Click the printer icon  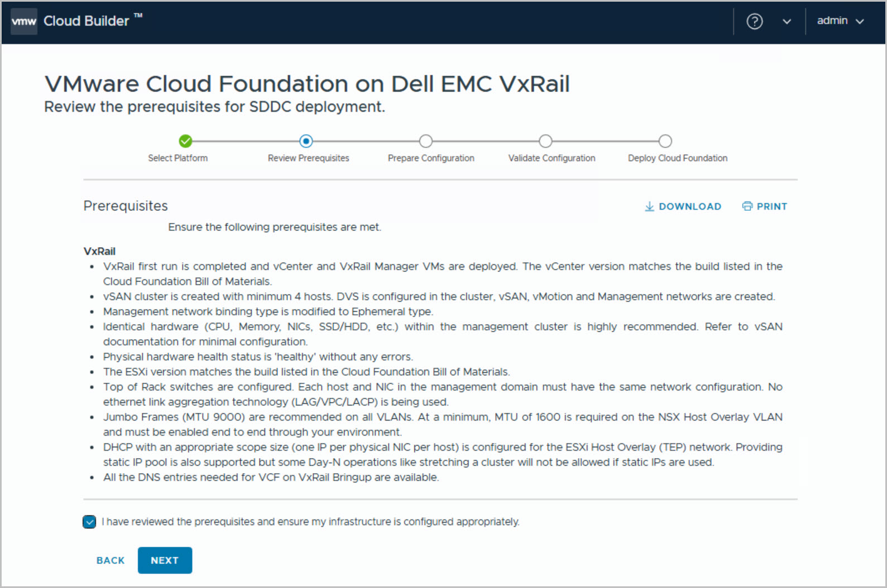tap(747, 206)
